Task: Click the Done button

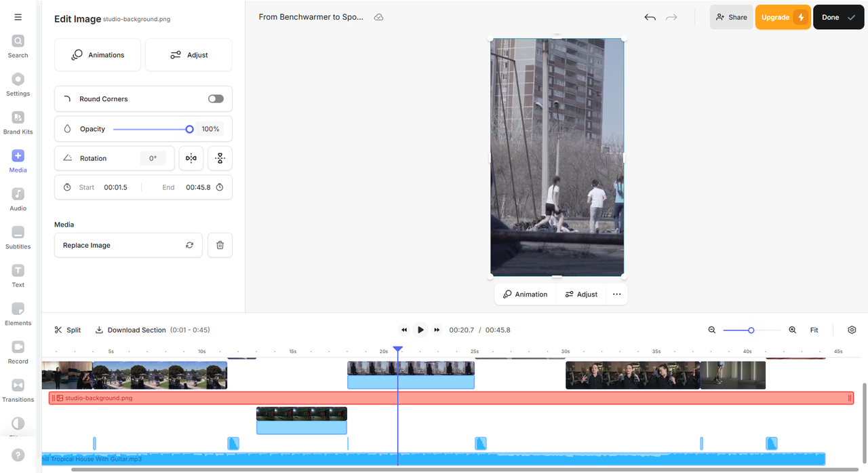Action: [x=838, y=17]
